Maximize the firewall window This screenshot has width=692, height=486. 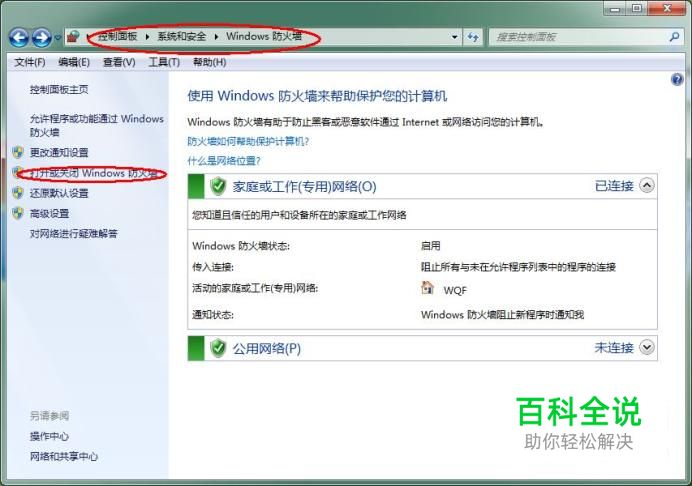click(637, 8)
